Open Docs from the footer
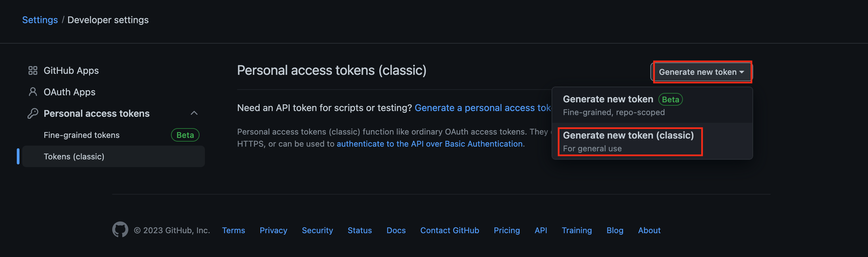868x257 pixels. (x=396, y=230)
